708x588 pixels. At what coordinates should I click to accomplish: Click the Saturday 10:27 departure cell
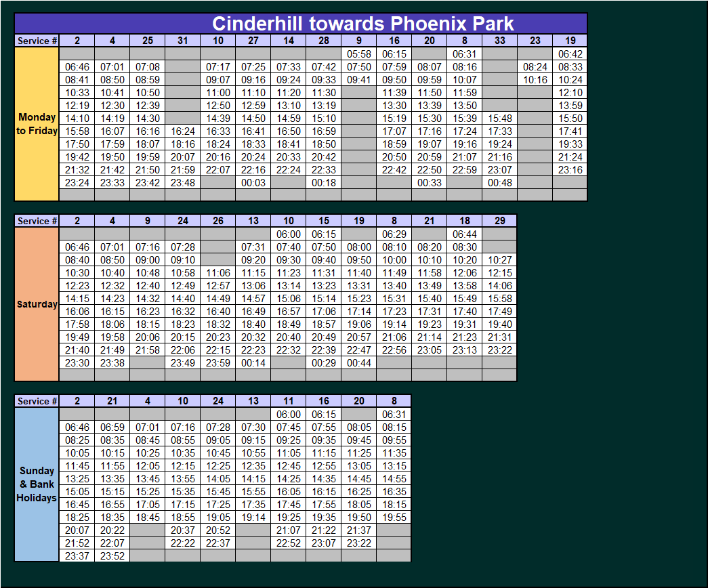click(x=500, y=260)
